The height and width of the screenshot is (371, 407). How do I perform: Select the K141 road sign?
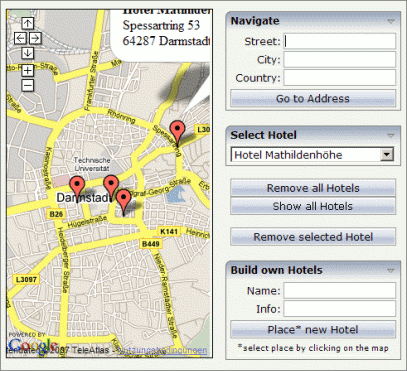(169, 231)
